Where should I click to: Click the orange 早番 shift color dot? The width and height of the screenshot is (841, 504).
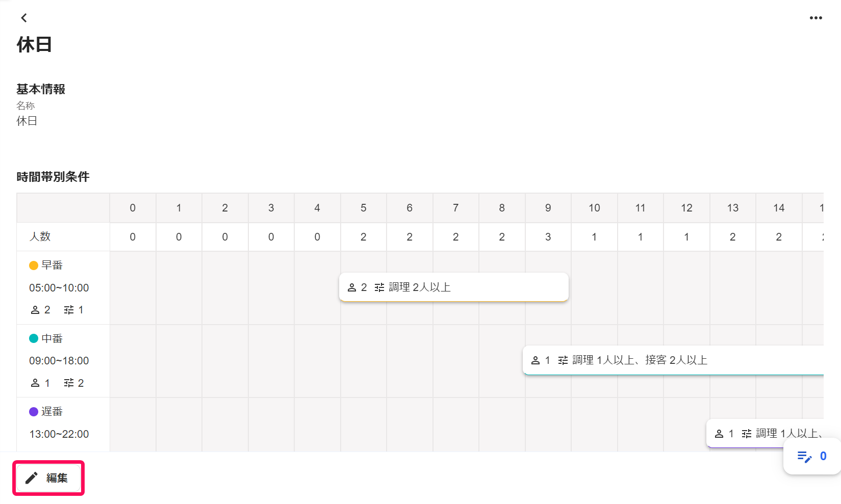[34, 266]
